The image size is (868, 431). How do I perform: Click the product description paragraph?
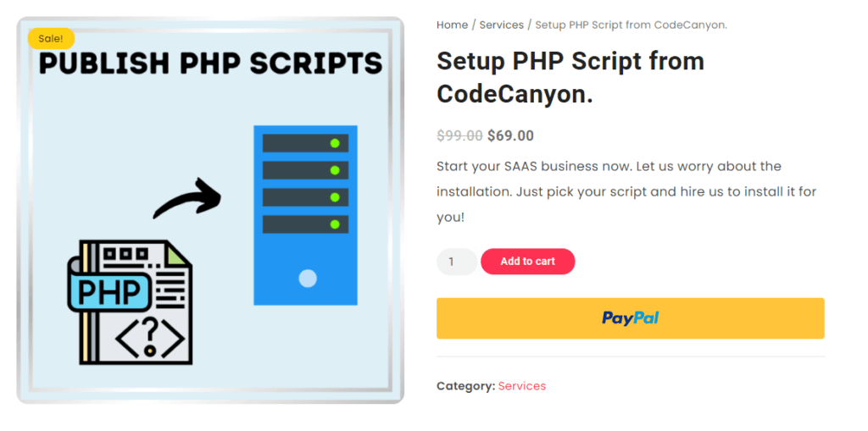(x=626, y=191)
